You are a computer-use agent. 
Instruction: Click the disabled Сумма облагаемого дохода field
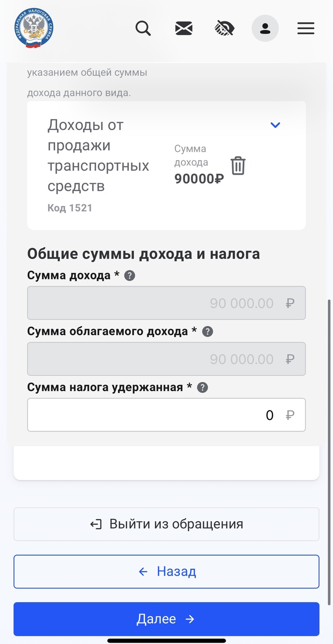(166, 359)
